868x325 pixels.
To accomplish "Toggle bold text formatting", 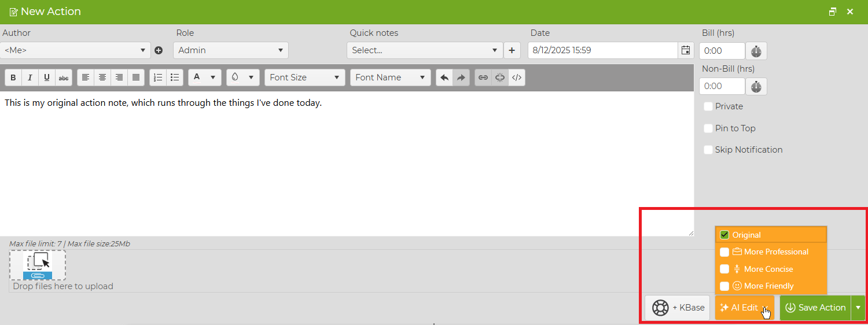I will tap(13, 77).
